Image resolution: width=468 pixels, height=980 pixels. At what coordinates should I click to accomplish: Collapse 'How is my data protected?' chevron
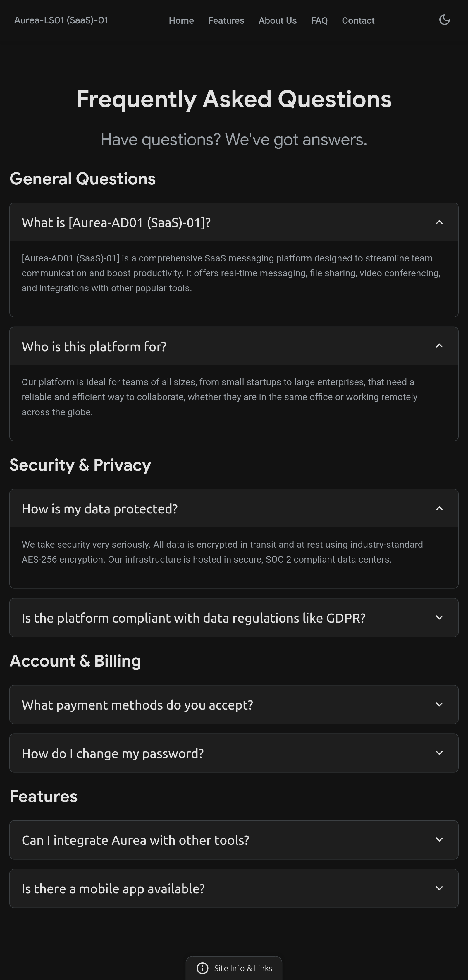[439, 509]
